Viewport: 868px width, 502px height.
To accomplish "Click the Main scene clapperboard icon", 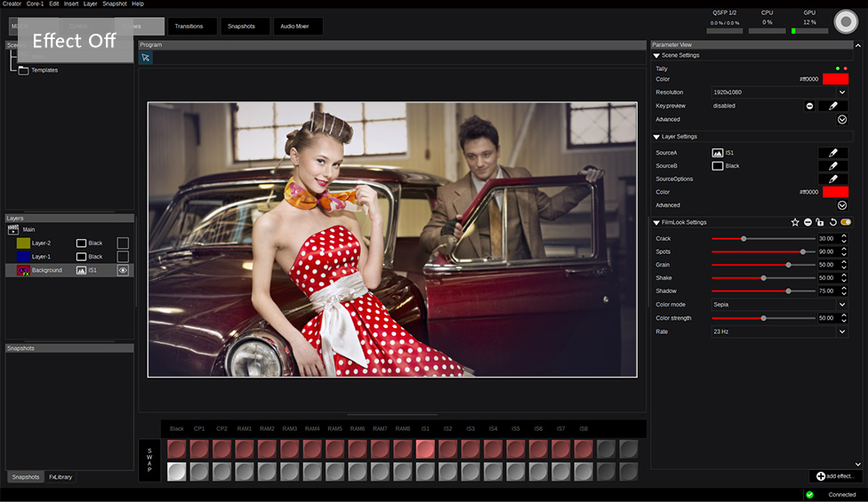I will coord(13,229).
